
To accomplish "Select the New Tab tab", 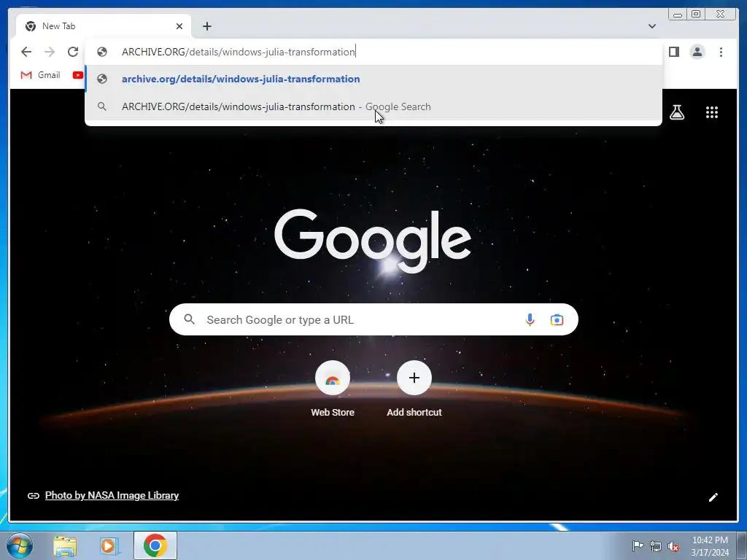I will point(104,26).
